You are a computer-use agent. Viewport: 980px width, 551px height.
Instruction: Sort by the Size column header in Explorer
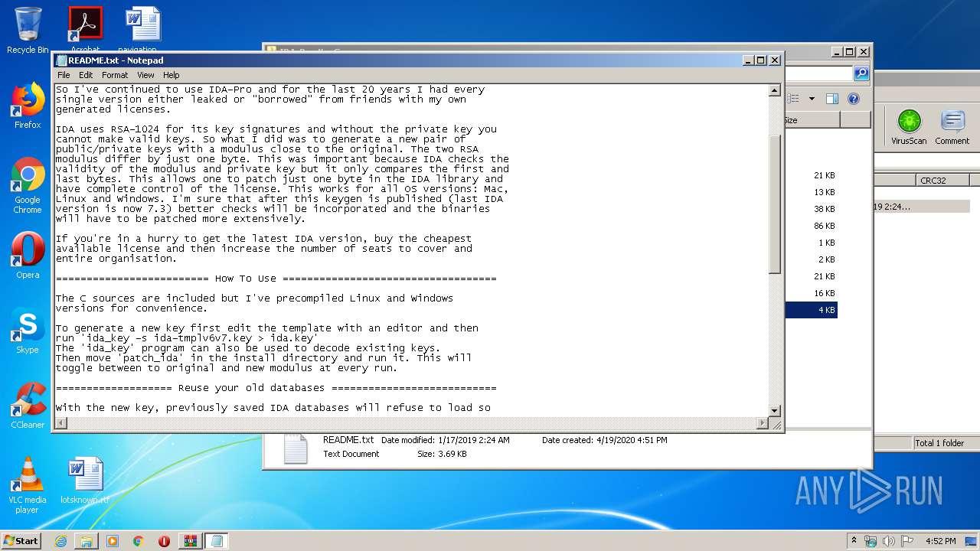coord(812,120)
